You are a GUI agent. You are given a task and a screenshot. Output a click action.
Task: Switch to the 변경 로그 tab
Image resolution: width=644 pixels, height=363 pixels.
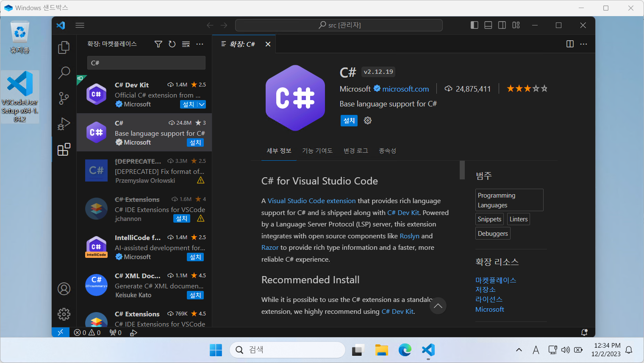point(356,151)
